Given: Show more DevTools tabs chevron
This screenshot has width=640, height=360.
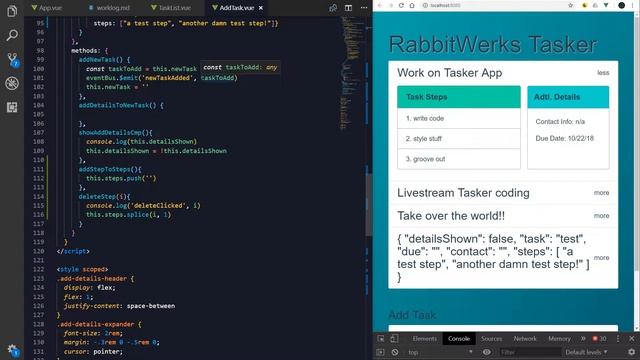Looking at the screenshot, I should click(583, 339).
